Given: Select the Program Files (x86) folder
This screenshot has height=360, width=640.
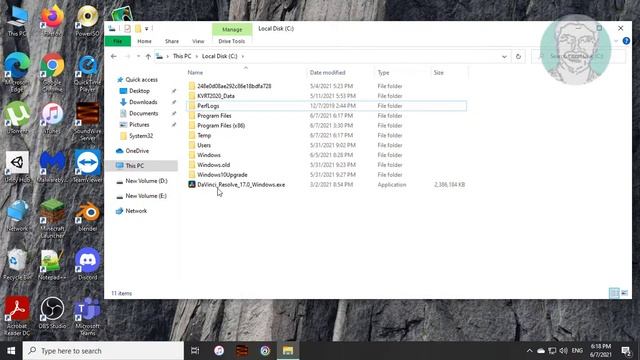Looking at the screenshot, I should tap(221, 125).
